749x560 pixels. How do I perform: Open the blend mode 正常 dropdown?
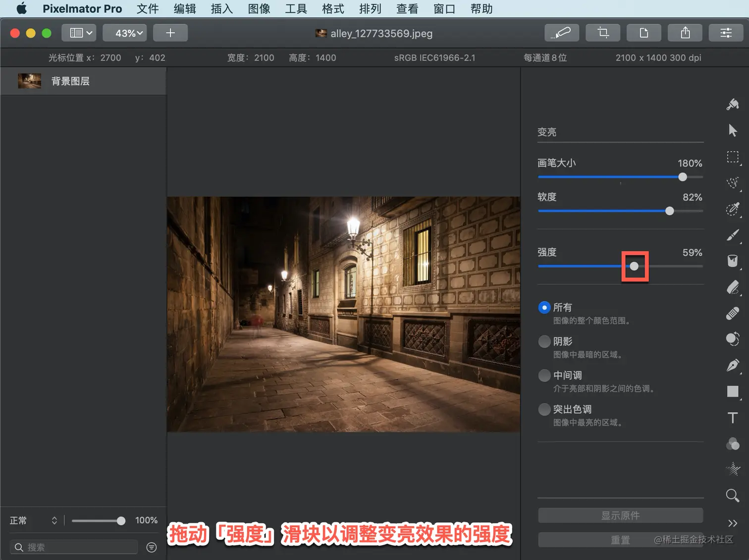pyautogui.click(x=33, y=520)
